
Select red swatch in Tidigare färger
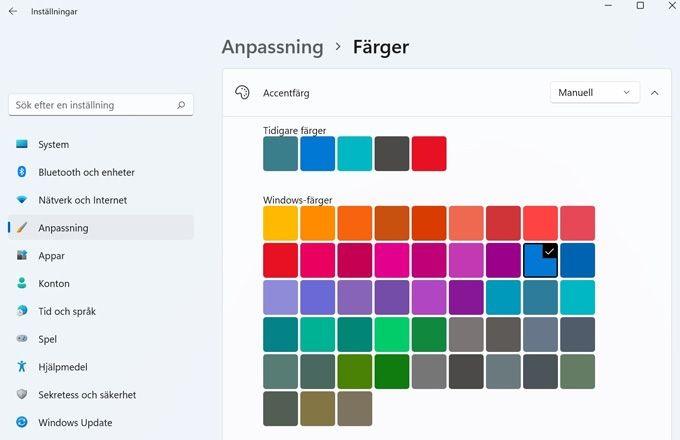click(429, 153)
